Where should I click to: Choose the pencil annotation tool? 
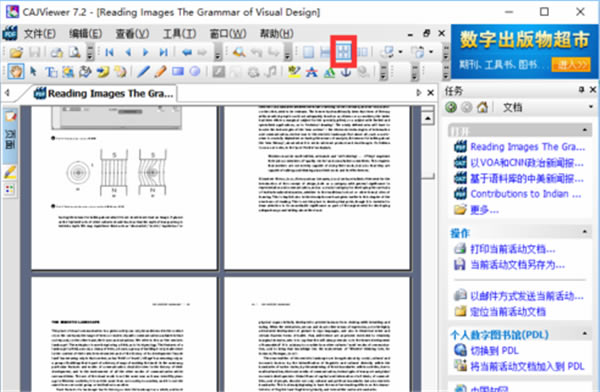[160, 72]
